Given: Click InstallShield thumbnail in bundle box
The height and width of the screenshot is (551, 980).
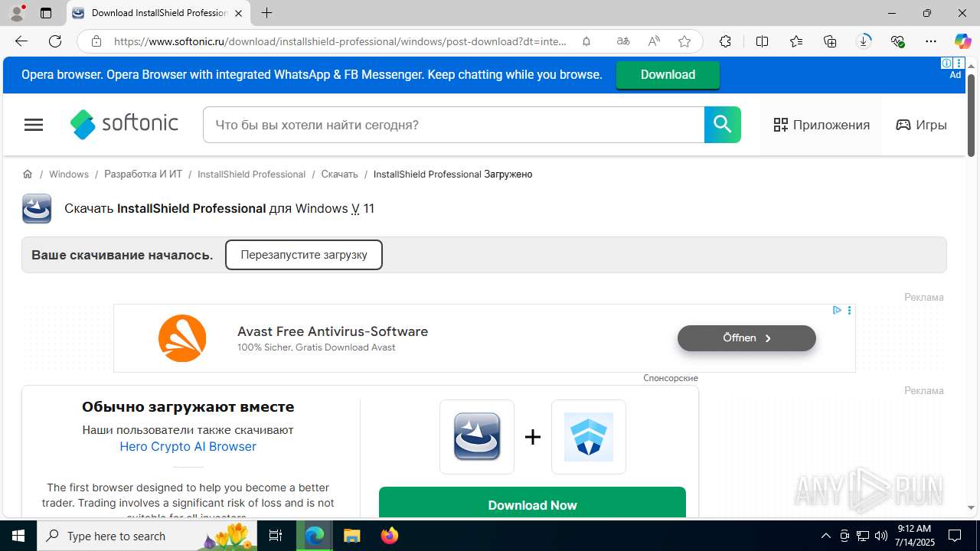Looking at the screenshot, I should click(477, 437).
